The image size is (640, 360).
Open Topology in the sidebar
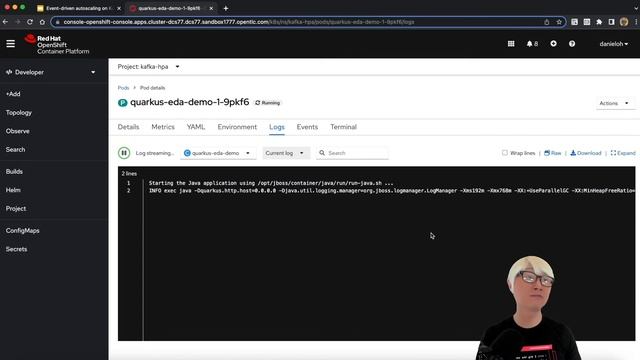tap(19, 113)
